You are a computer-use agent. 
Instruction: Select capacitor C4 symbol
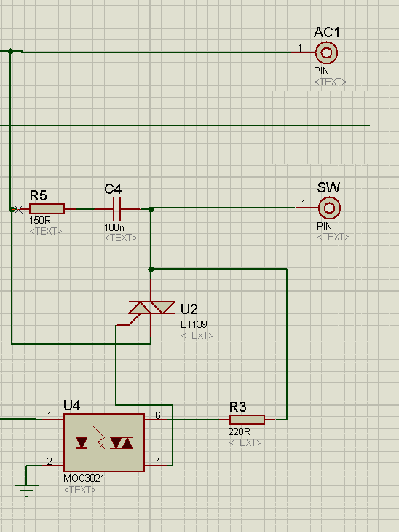coord(116,209)
